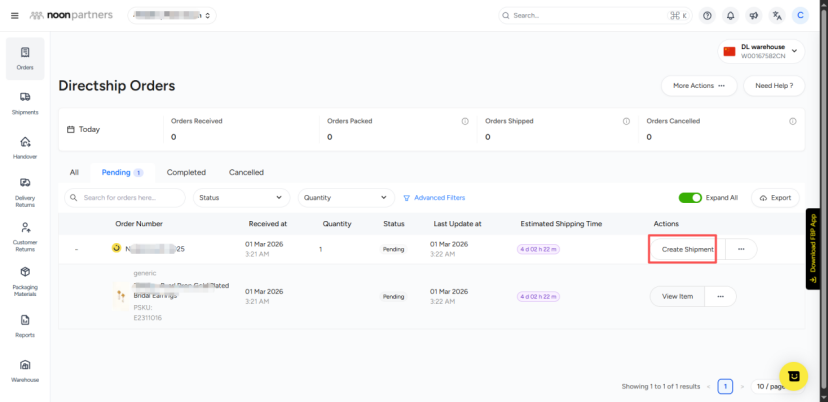Click the earrings product thumbnail
The image size is (828, 402).
click(121, 296)
